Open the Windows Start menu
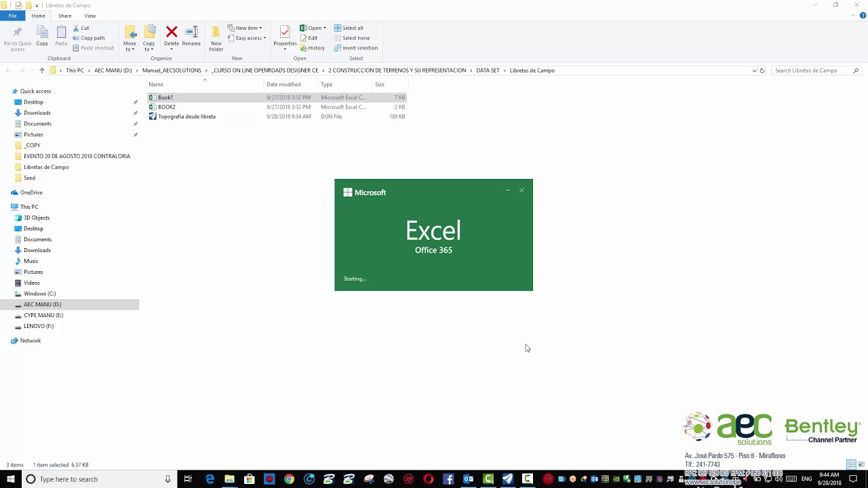Viewport: 868px width, 488px height. 11,479
